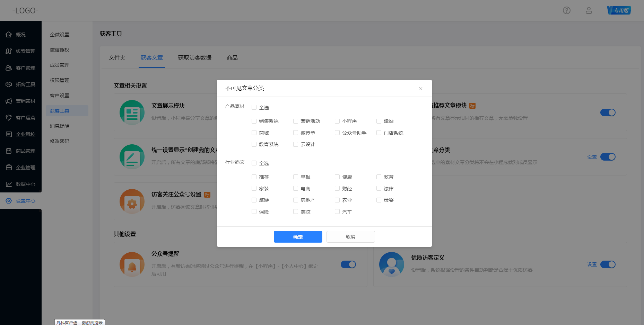
Task: Close the 不可见文章分类 dialog
Action: pos(420,89)
